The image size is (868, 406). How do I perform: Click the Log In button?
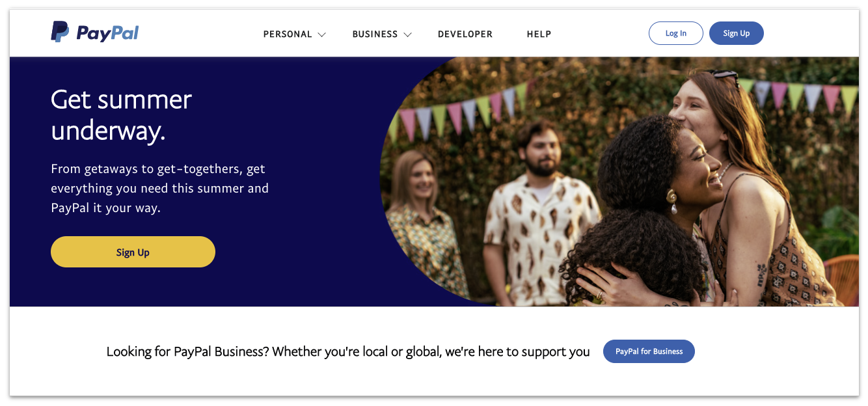[675, 33]
